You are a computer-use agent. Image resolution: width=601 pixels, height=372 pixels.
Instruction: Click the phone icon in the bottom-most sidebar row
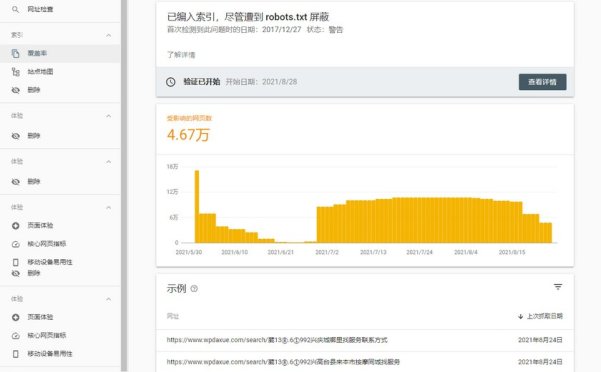[15, 354]
